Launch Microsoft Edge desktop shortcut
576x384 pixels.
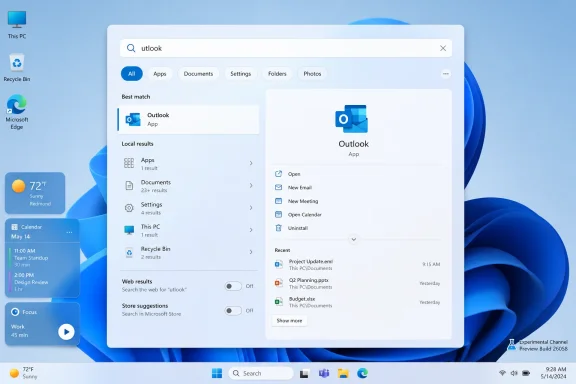tap(17, 112)
